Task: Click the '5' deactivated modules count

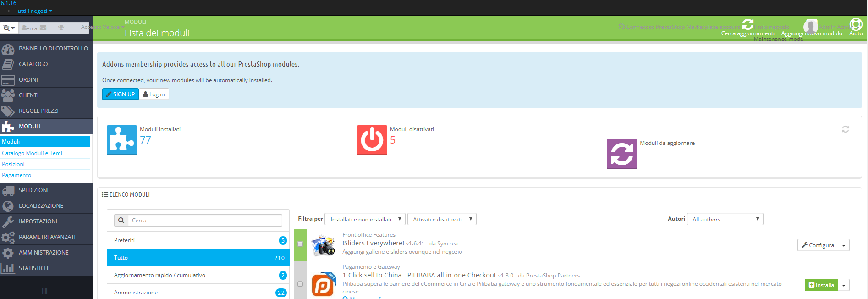Action: pyautogui.click(x=393, y=140)
